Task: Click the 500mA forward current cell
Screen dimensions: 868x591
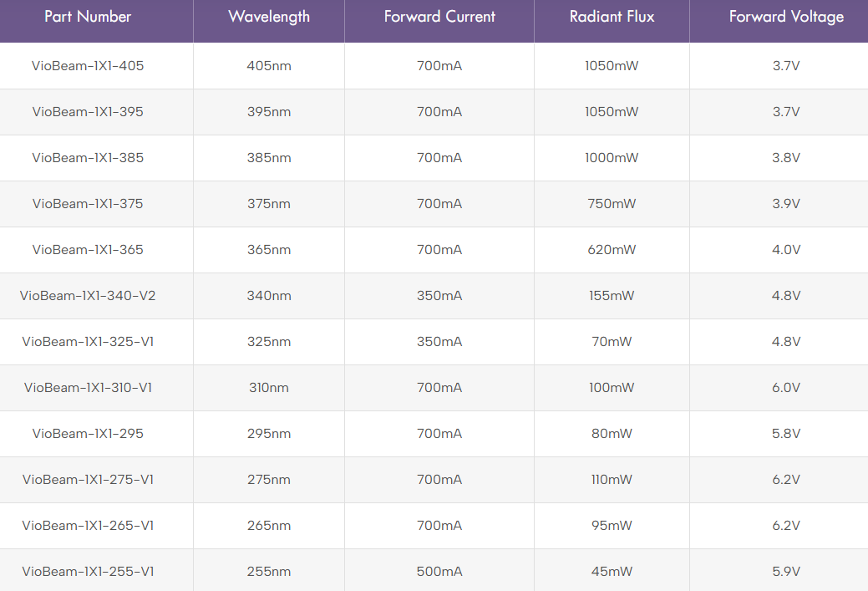Action: [x=439, y=572]
